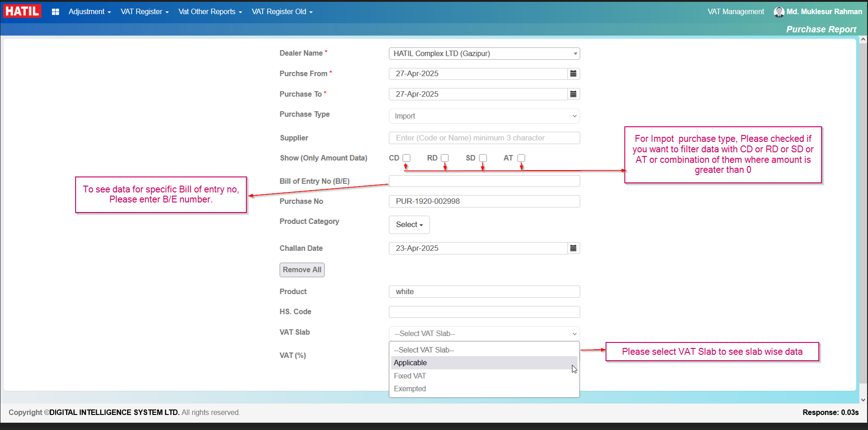Image resolution: width=868 pixels, height=430 pixels.
Task: Open the Dealer Name dropdown
Action: [484, 53]
